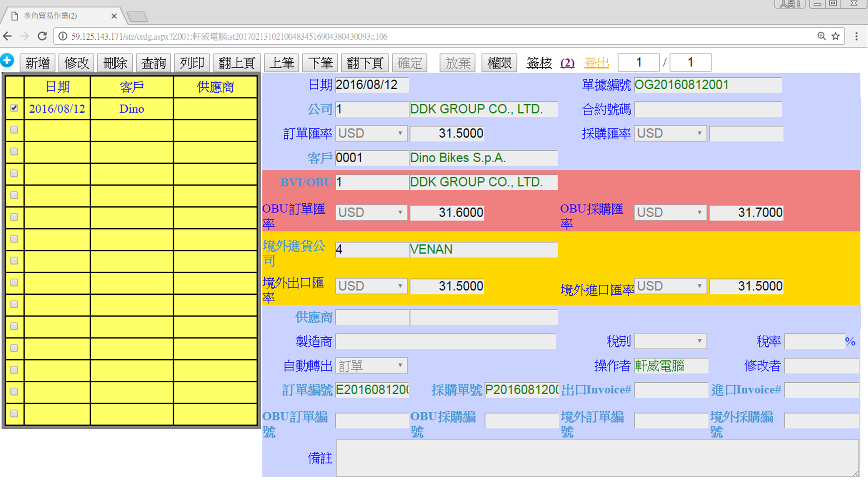Click the 權限 button

tap(500, 63)
